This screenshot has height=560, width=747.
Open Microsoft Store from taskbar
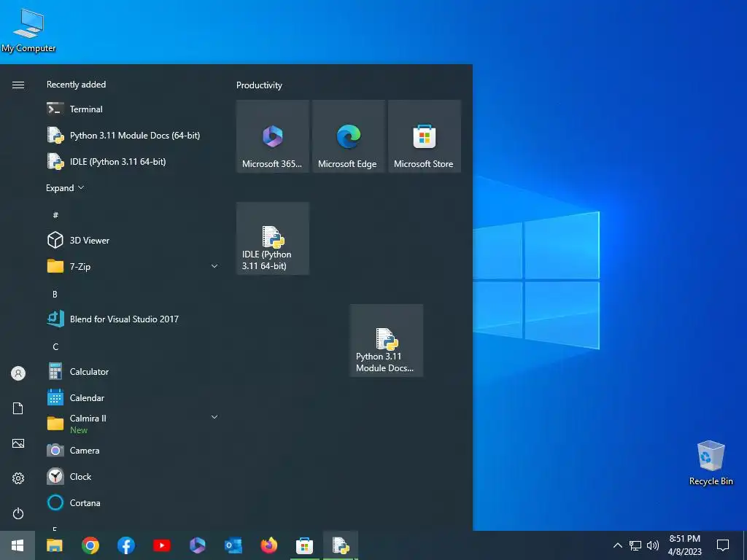[x=304, y=545]
